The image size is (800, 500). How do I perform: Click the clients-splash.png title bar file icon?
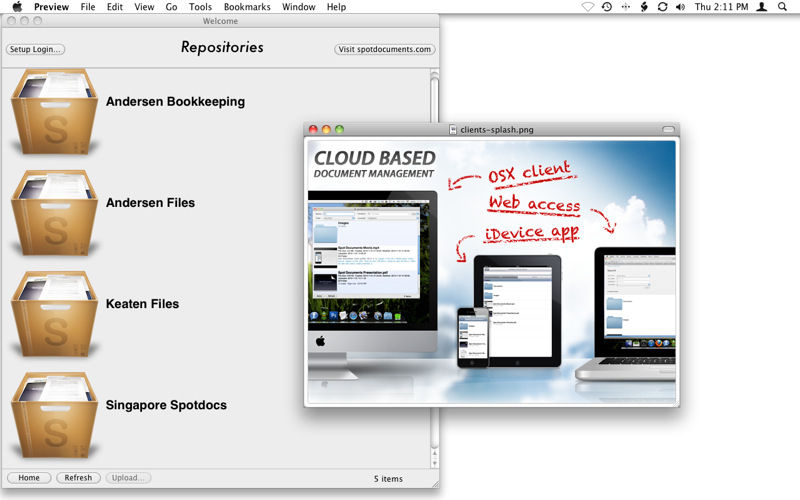(453, 129)
